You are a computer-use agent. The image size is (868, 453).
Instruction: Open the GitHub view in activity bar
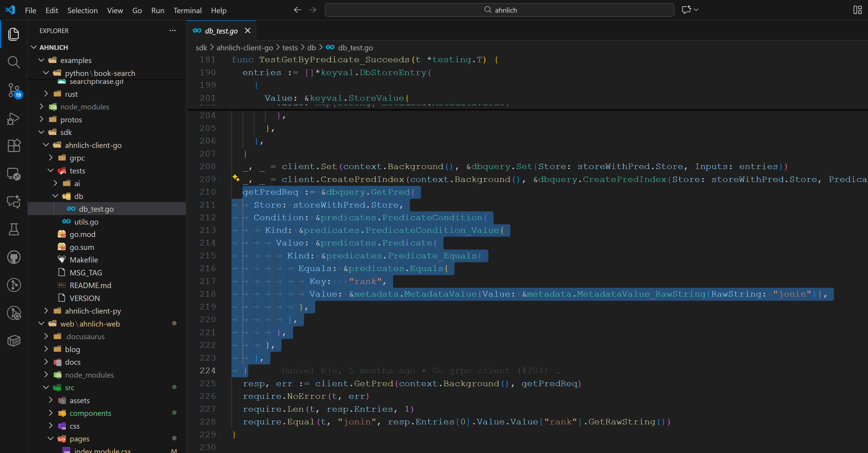(13, 257)
